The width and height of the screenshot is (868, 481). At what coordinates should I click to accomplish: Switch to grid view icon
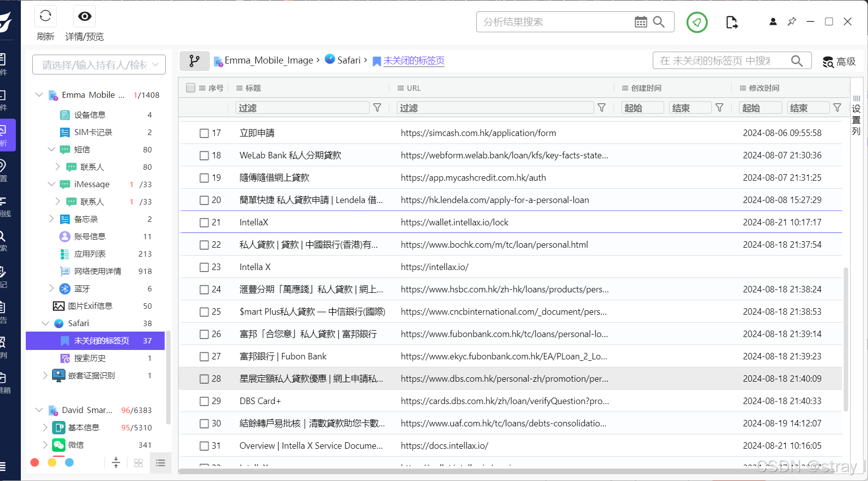[138, 463]
